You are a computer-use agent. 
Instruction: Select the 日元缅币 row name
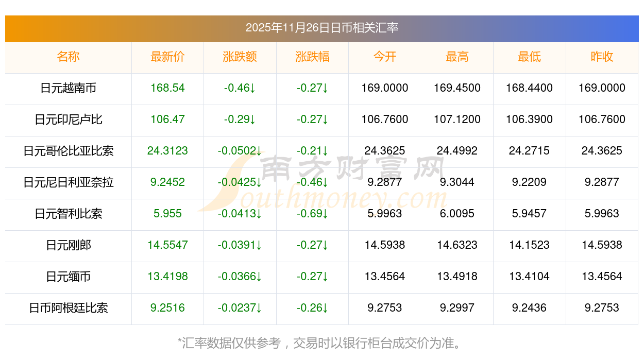coord(69,277)
